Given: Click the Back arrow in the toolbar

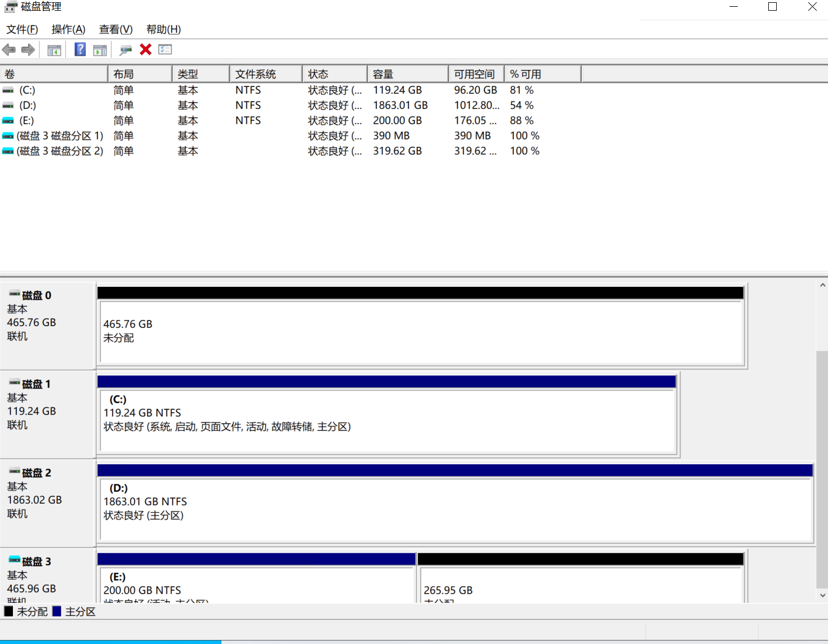Looking at the screenshot, I should pos(9,50).
